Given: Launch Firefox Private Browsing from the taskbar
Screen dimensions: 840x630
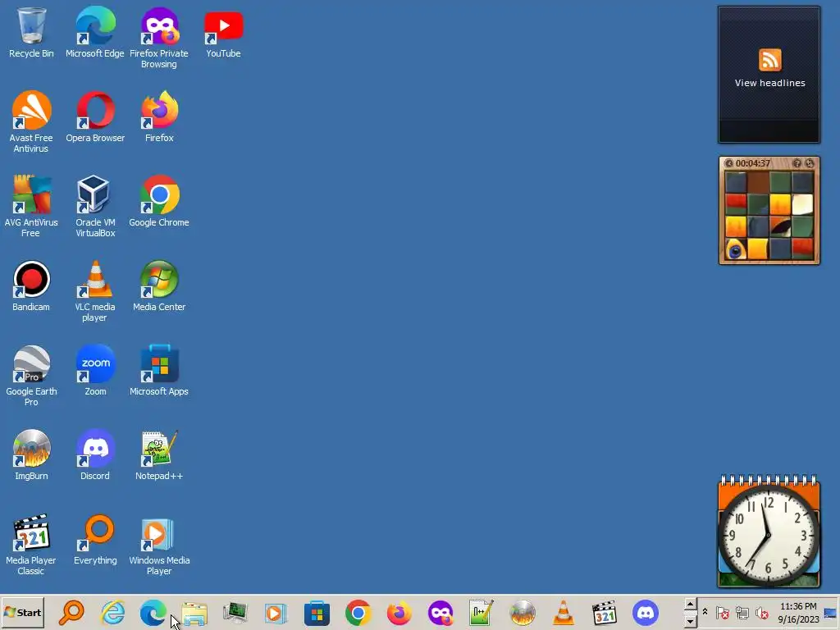Looking at the screenshot, I should pos(441,613).
